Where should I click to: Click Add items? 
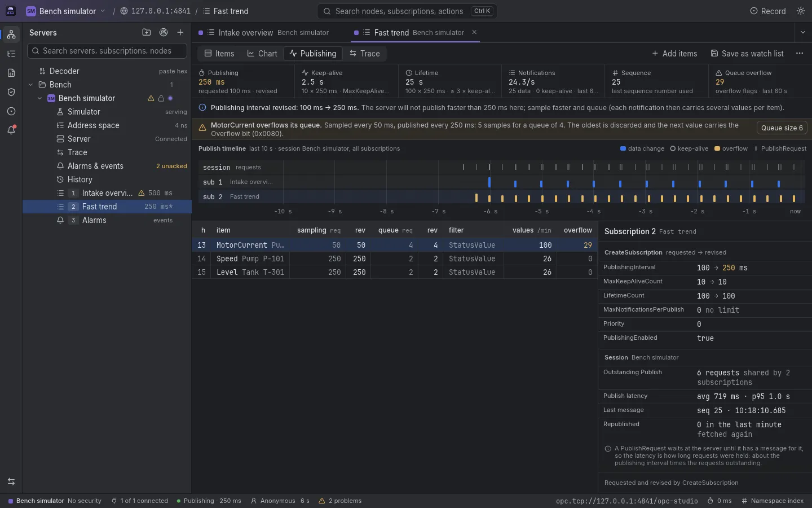(x=674, y=54)
